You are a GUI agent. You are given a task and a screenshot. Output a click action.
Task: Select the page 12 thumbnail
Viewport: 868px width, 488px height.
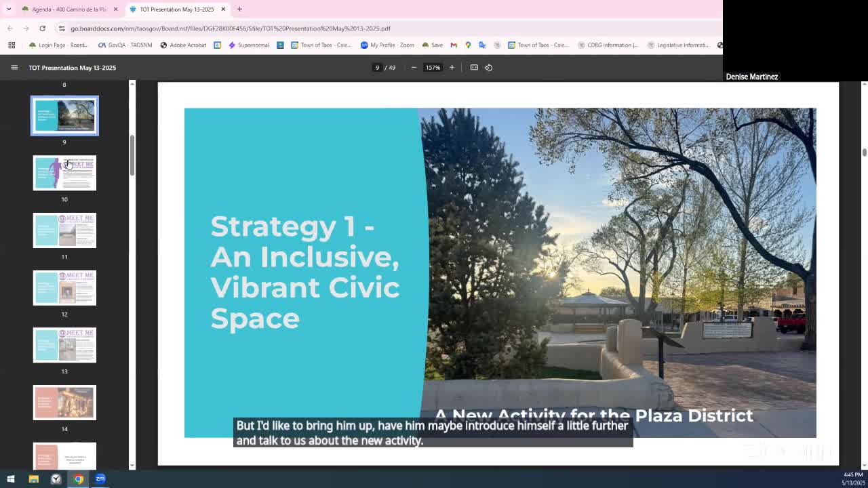tap(64, 288)
